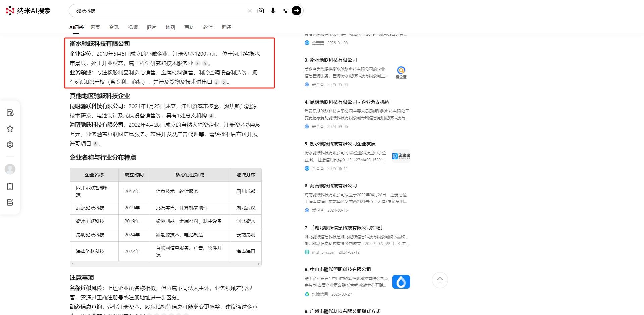Screen dimensions: 644x315
Task: Clear the search box text
Action: tap(250, 11)
